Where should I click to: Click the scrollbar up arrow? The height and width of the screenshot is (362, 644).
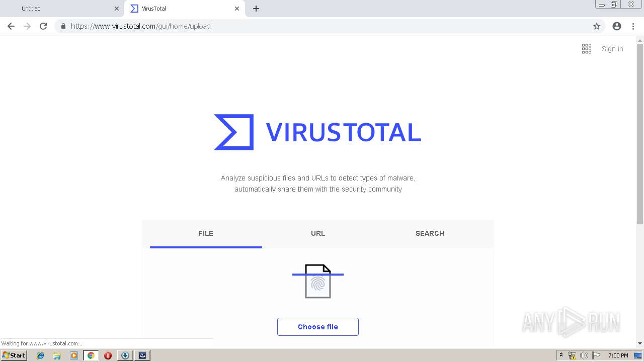[640, 40]
